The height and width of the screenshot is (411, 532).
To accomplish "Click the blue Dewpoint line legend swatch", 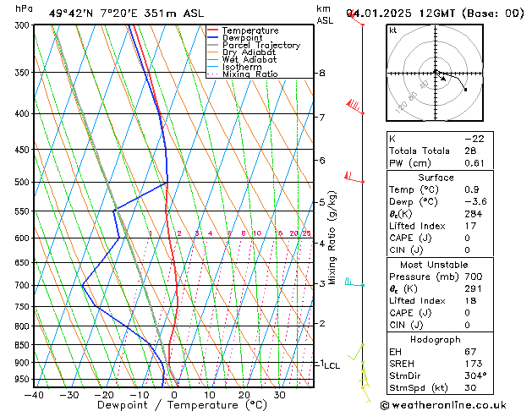I will pos(213,38).
